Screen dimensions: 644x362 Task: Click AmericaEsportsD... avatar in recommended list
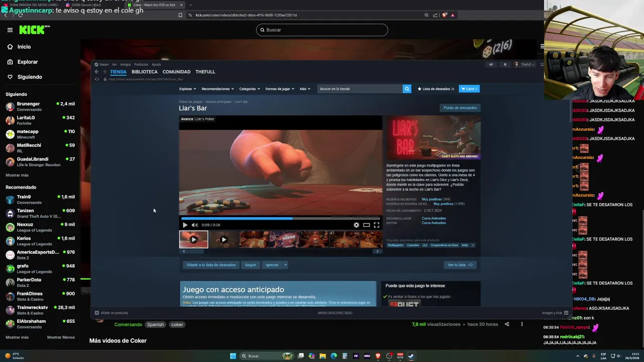10,255
